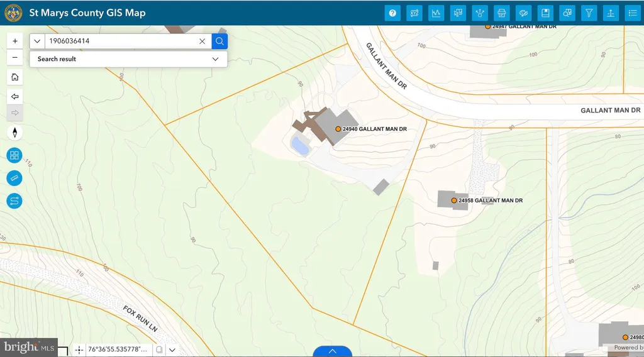Open the add data upload tool
Image resolution: width=644 pixels, height=357 pixels.
[x=611, y=13]
